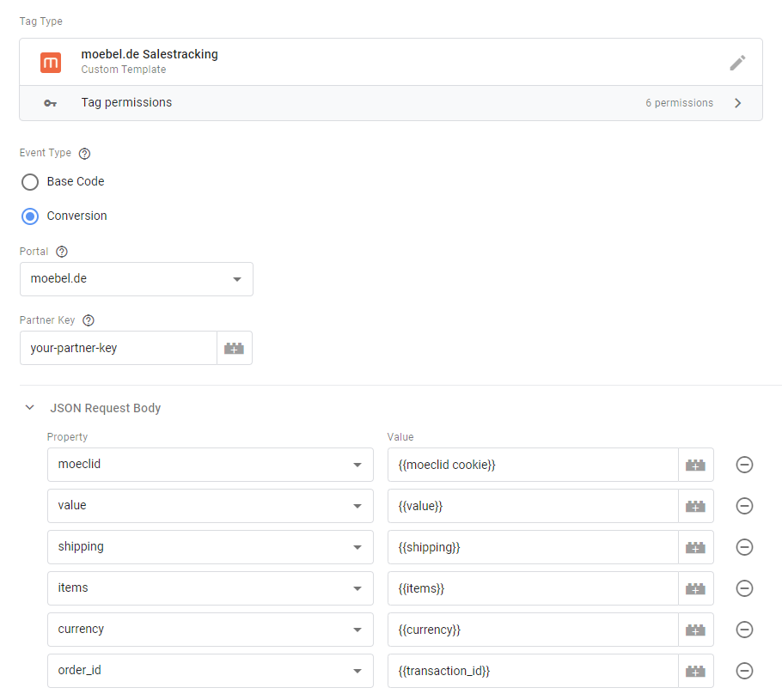
Task: Click the {{value}} input field
Action: [x=533, y=506]
